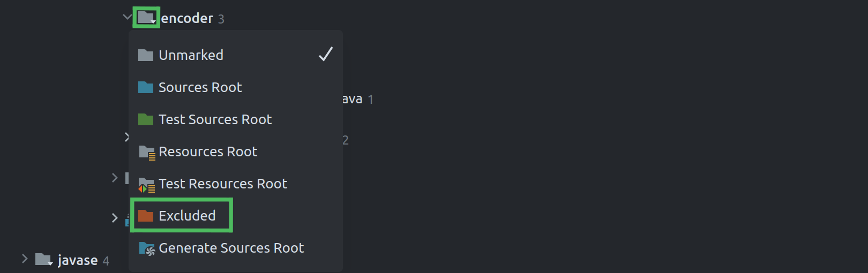
Task: Select the Test Sources Root text entry
Action: 215,119
